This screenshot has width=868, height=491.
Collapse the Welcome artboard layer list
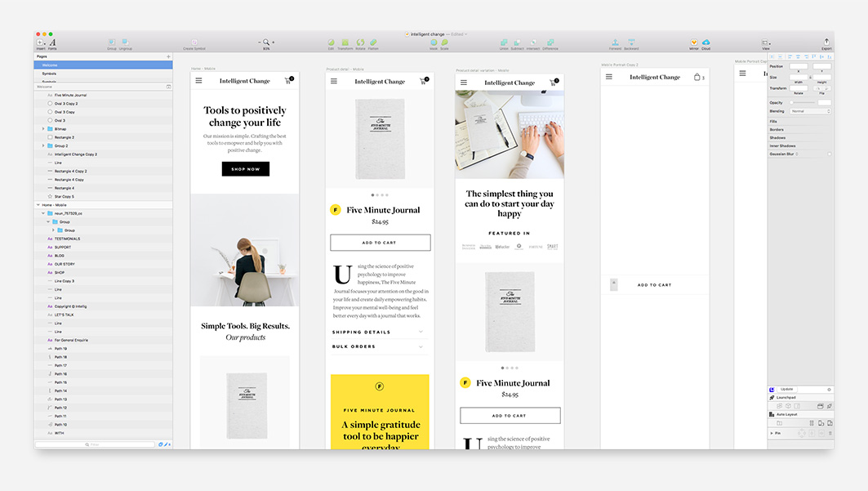(x=168, y=87)
